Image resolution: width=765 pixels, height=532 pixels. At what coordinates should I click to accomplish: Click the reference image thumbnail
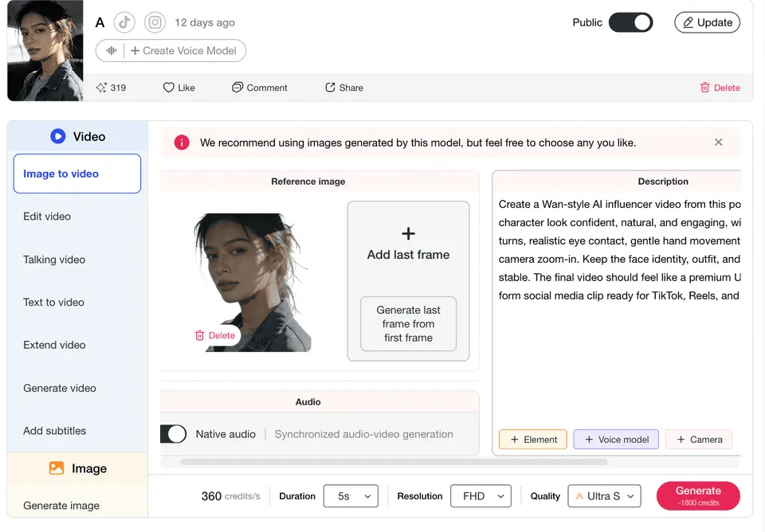tap(253, 283)
